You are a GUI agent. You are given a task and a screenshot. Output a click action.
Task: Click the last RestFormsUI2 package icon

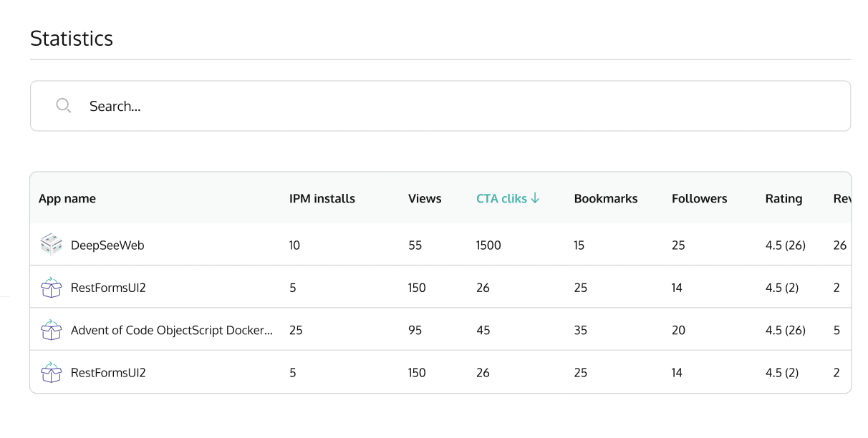(51, 373)
